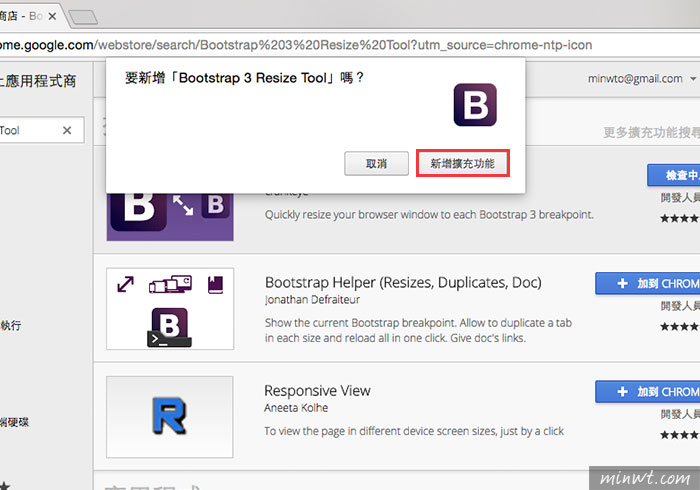Click description 'To view the page in different device'
The height and width of the screenshot is (490, 700).
pyautogui.click(x=414, y=431)
